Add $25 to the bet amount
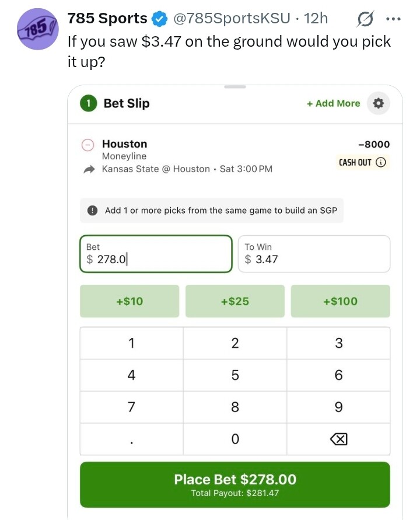The image size is (420, 520). point(235,301)
